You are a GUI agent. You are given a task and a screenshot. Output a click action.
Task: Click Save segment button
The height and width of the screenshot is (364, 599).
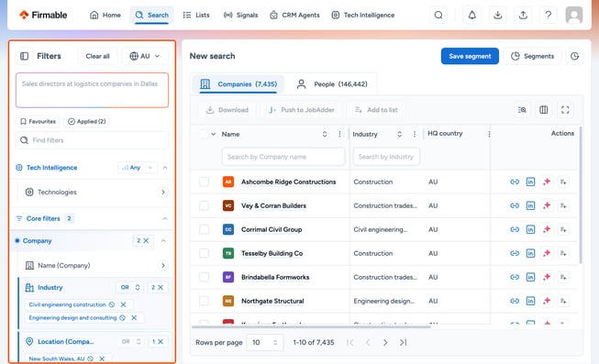[x=470, y=56]
